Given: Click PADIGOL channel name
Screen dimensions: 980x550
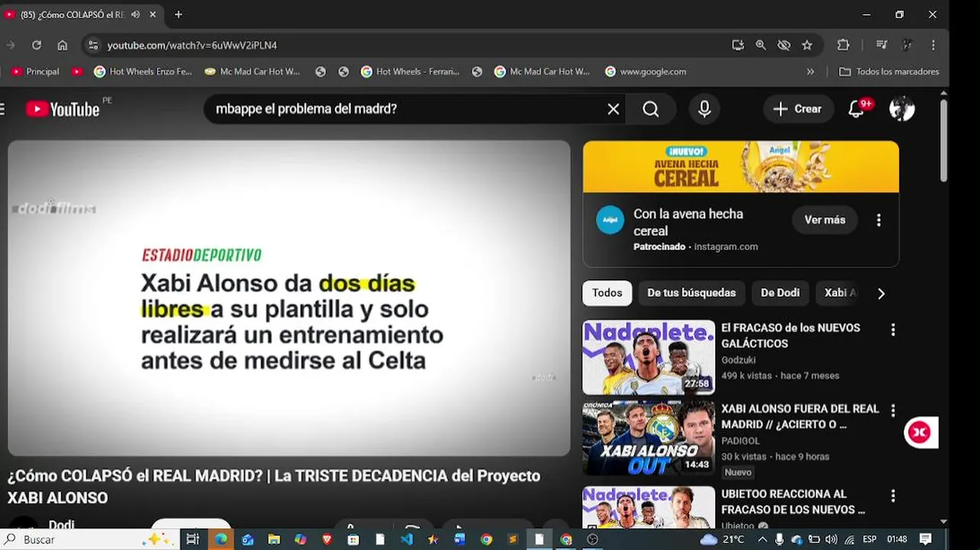Looking at the screenshot, I should point(740,441).
